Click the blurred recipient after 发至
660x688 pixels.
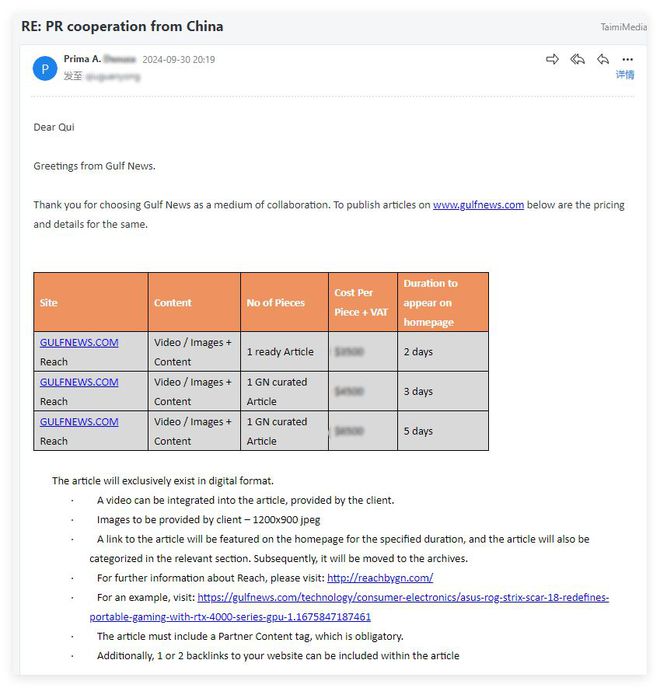point(113,77)
